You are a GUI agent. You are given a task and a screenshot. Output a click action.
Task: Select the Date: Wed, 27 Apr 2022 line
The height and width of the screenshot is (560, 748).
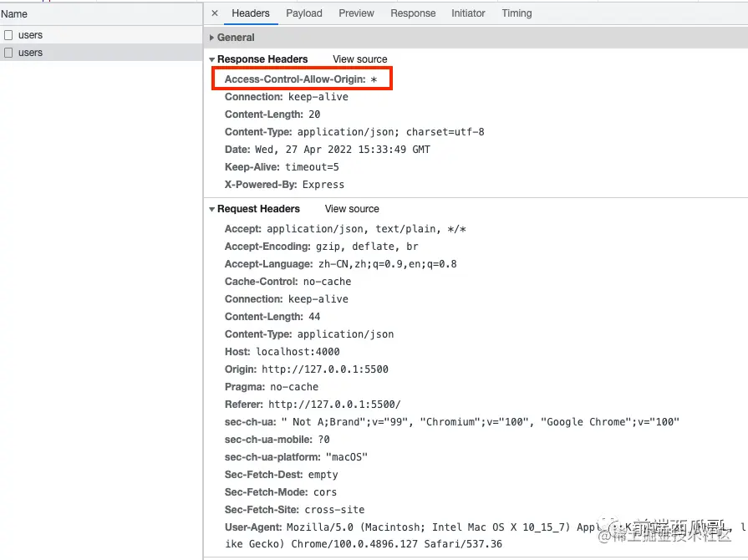tap(328, 150)
